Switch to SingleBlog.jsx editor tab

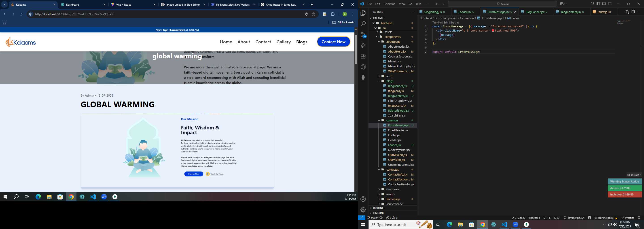(x=434, y=12)
